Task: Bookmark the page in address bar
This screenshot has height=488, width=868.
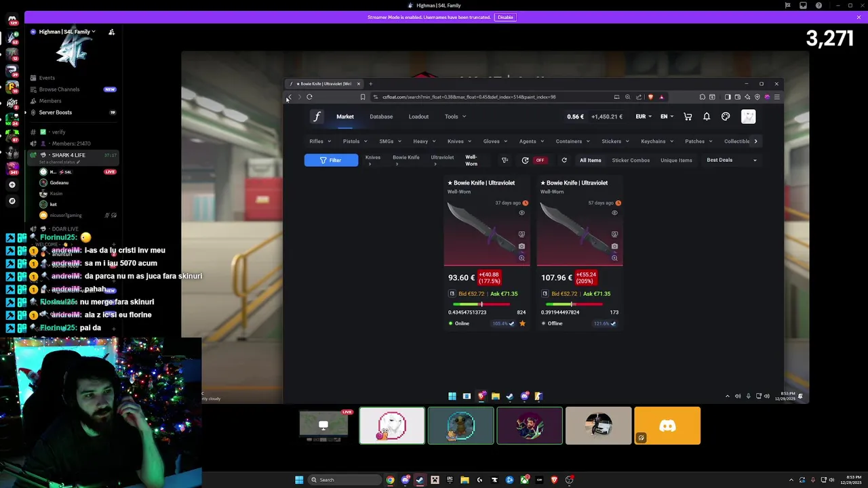Action: click(363, 97)
